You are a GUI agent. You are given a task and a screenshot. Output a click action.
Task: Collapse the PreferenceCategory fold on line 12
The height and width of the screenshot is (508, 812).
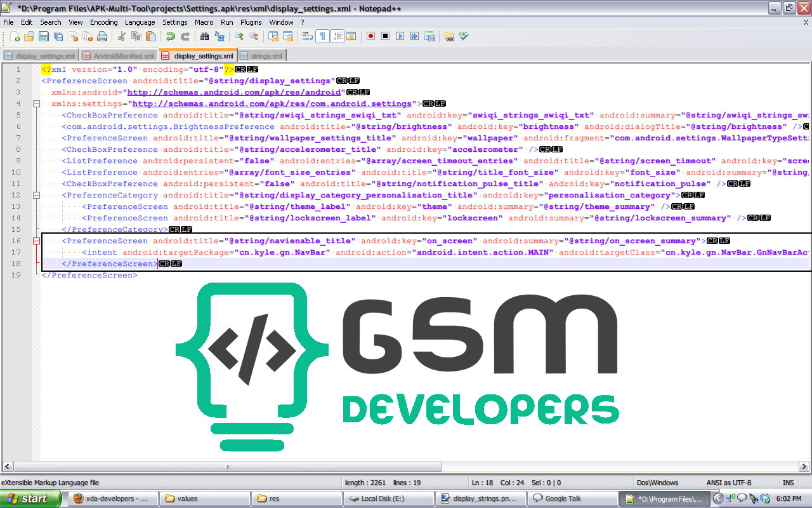pos(36,195)
